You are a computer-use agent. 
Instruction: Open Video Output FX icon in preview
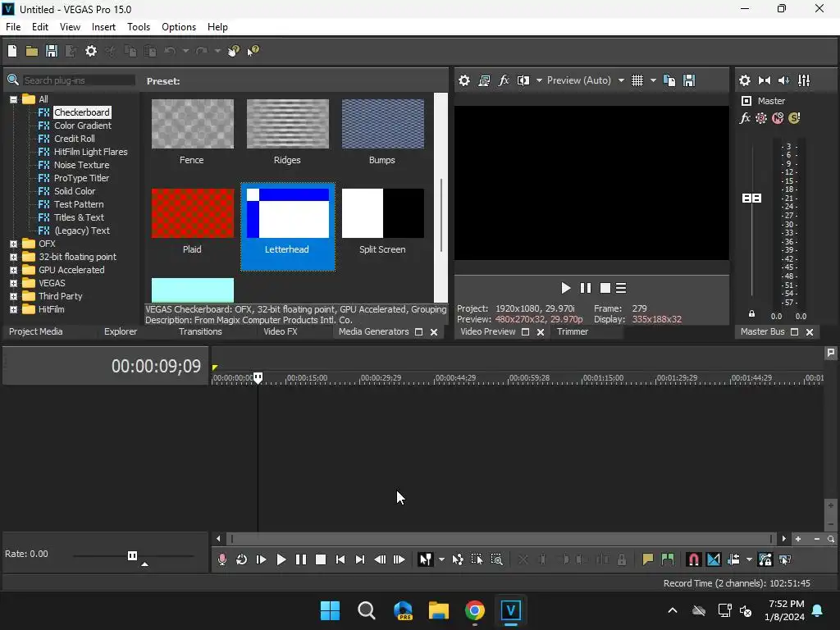(x=504, y=80)
